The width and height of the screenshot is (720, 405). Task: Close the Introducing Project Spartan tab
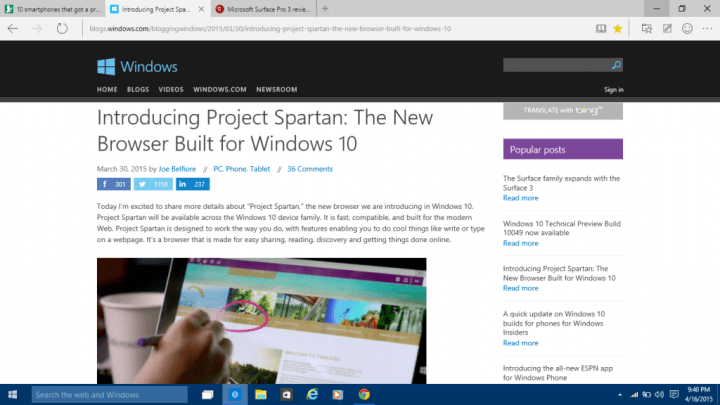pyautogui.click(x=201, y=9)
